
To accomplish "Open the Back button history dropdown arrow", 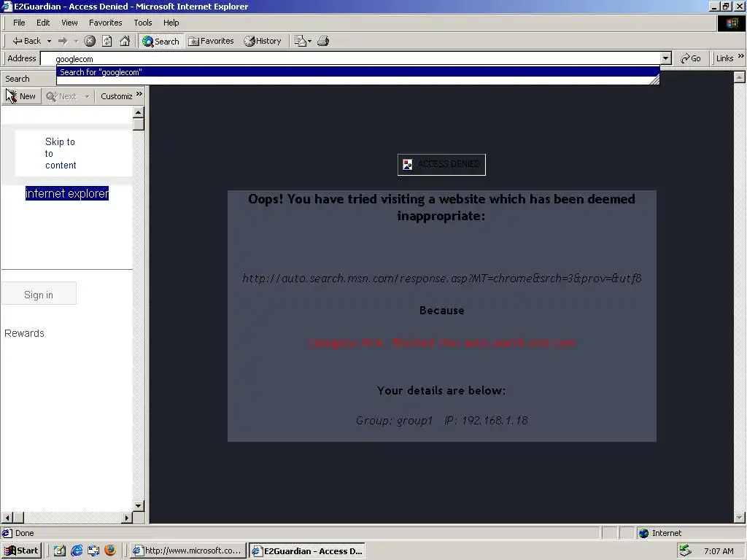I will click(49, 42).
